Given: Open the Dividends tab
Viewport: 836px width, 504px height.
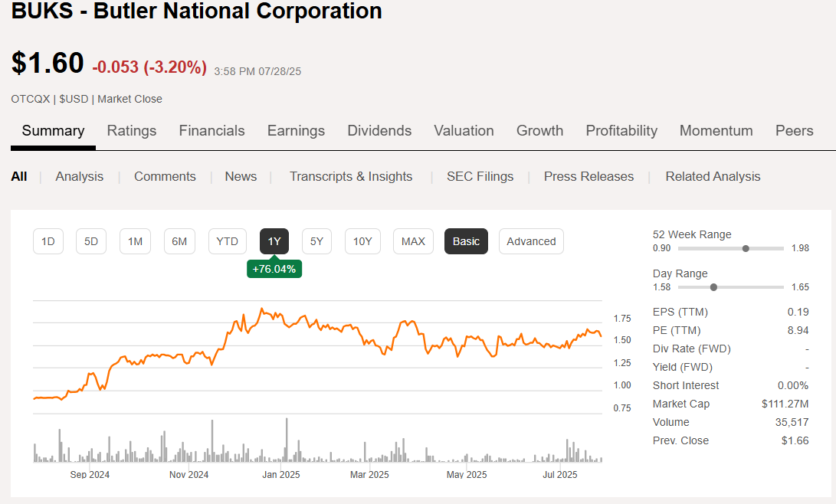Looking at the screenshot, I should (x=379, y=131).
